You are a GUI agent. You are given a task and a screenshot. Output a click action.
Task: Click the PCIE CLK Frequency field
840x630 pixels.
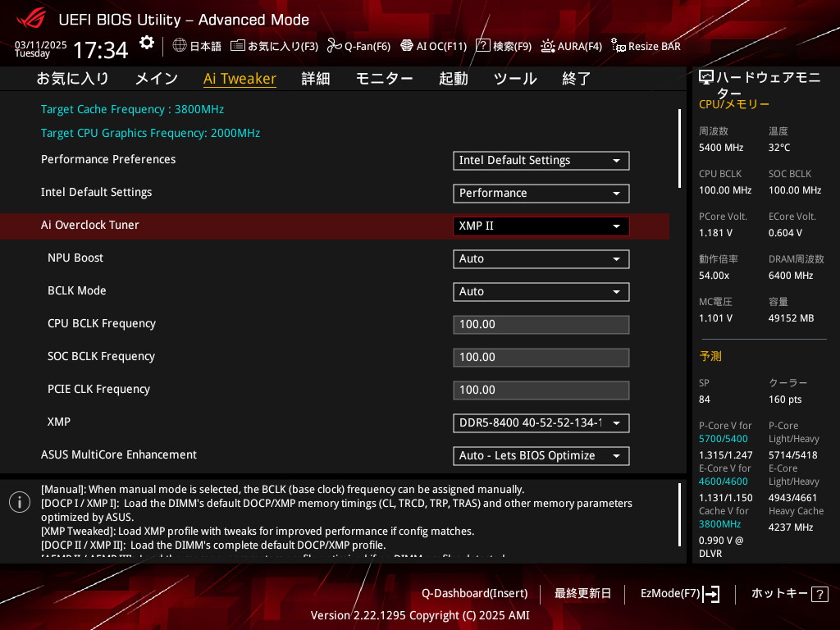[541, 390]
